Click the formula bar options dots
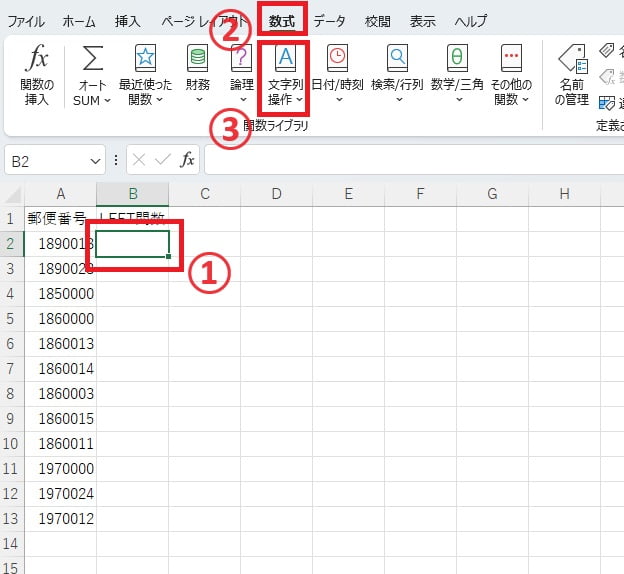 pos(116,160)
